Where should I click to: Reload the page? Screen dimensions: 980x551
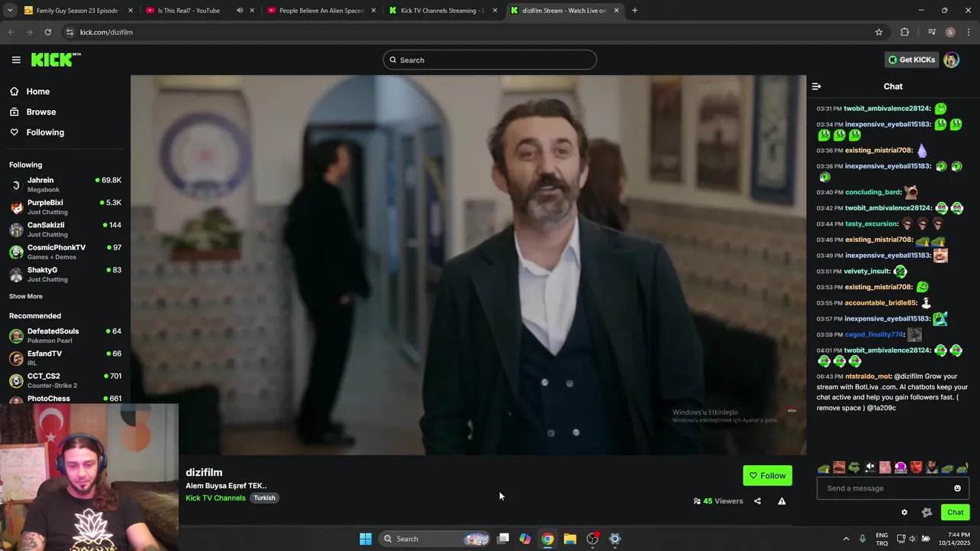coord(47,32)
